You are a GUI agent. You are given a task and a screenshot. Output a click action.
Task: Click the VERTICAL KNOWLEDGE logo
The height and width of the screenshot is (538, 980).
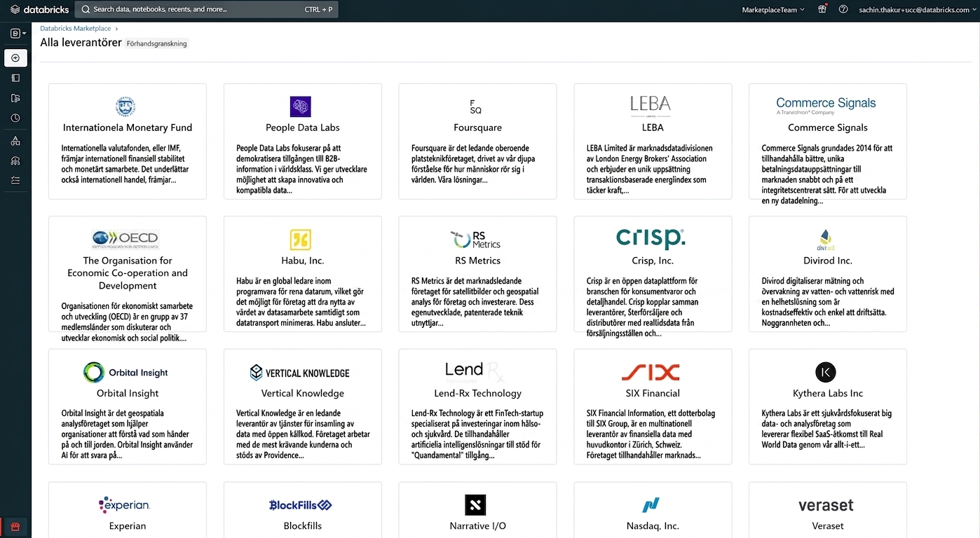click(x=300, y=373)
